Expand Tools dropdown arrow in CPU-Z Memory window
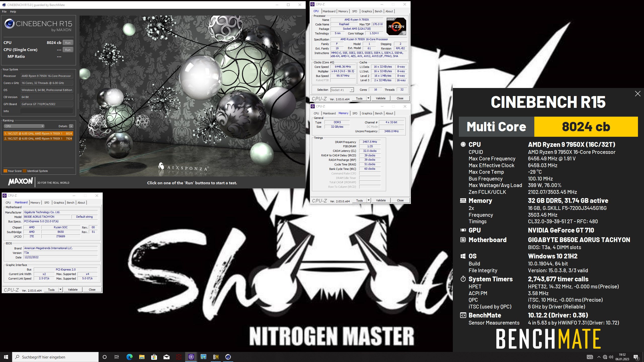Image resolution: width=644 pixels, height=362 pixels. pyautogui.click(x=369, y=200)
